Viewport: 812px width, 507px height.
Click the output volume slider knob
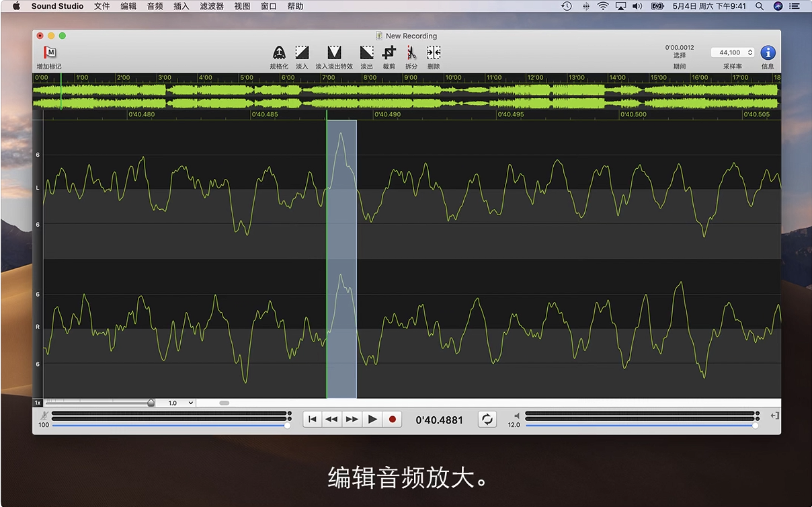click(755, 425)
